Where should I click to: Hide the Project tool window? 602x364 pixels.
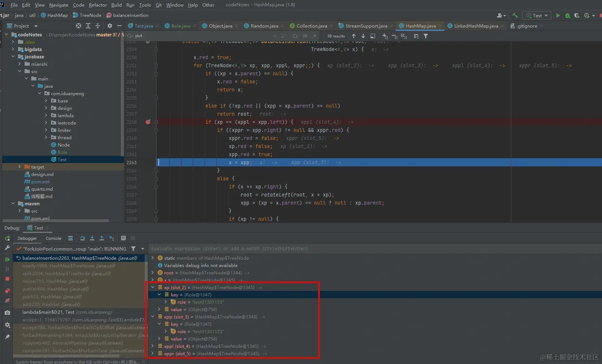(x=119, y=26)
